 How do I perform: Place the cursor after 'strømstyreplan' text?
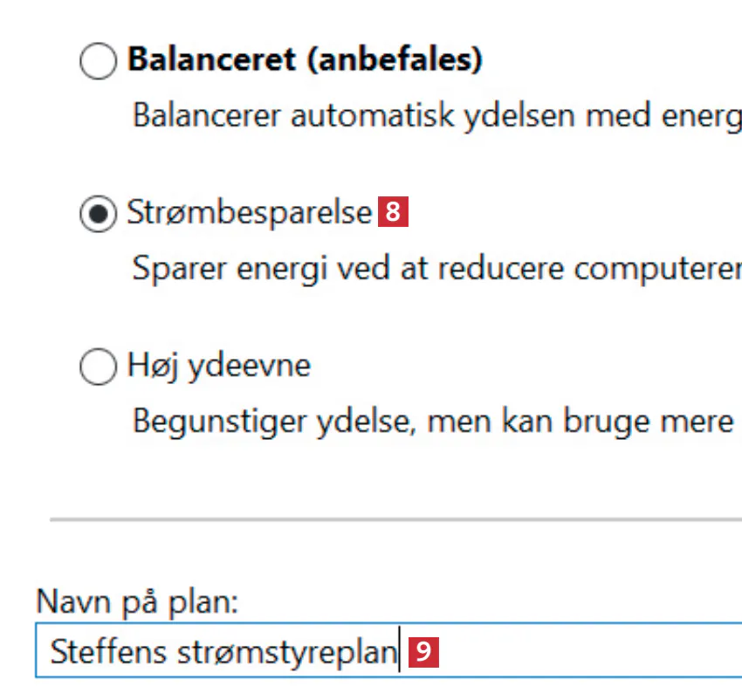click(398, 652)
